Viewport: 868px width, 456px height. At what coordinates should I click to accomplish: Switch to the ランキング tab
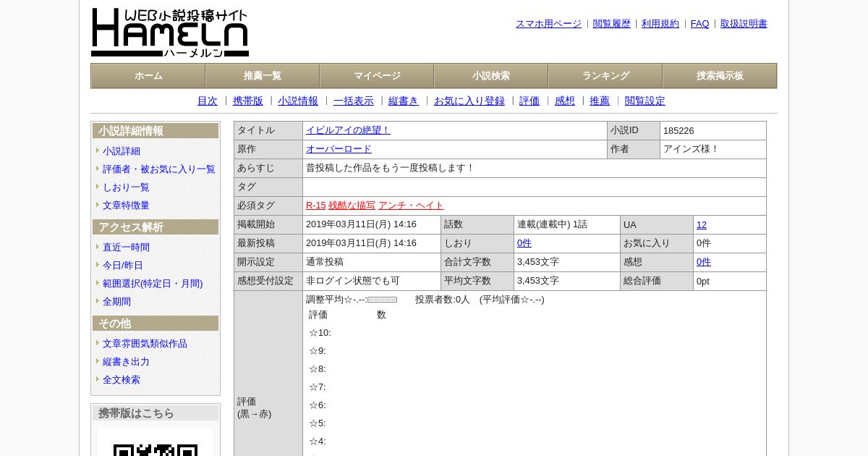click(x=605, y=76)
